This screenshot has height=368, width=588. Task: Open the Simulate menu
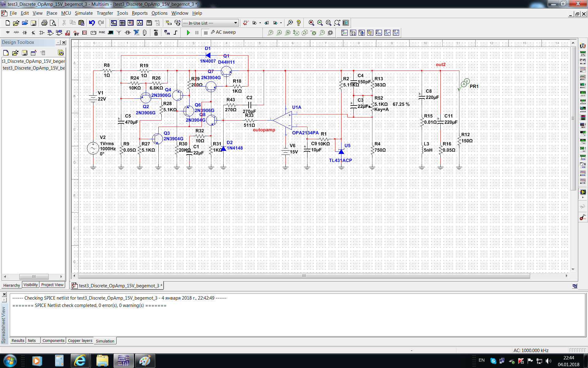click(x=84, y=13)
